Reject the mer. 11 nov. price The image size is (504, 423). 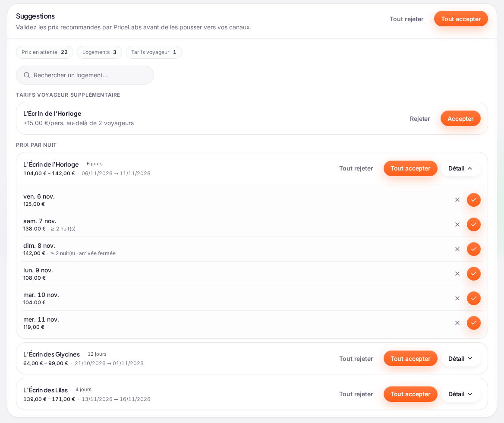(457, 323)
